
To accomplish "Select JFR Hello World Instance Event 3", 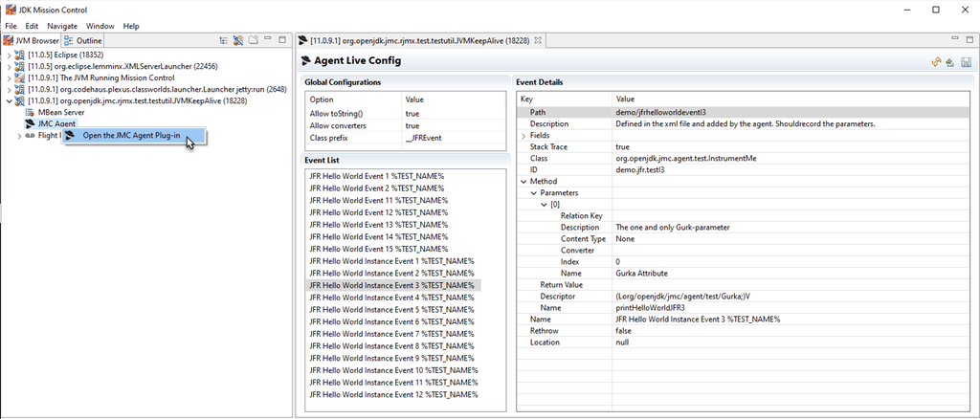I will [x=393, y=285].
